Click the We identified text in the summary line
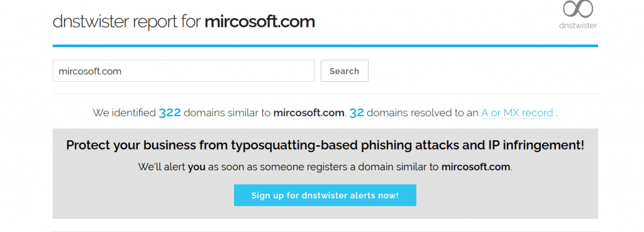Image resolution: width=644 pixels, height=232 pixels. 124,113
